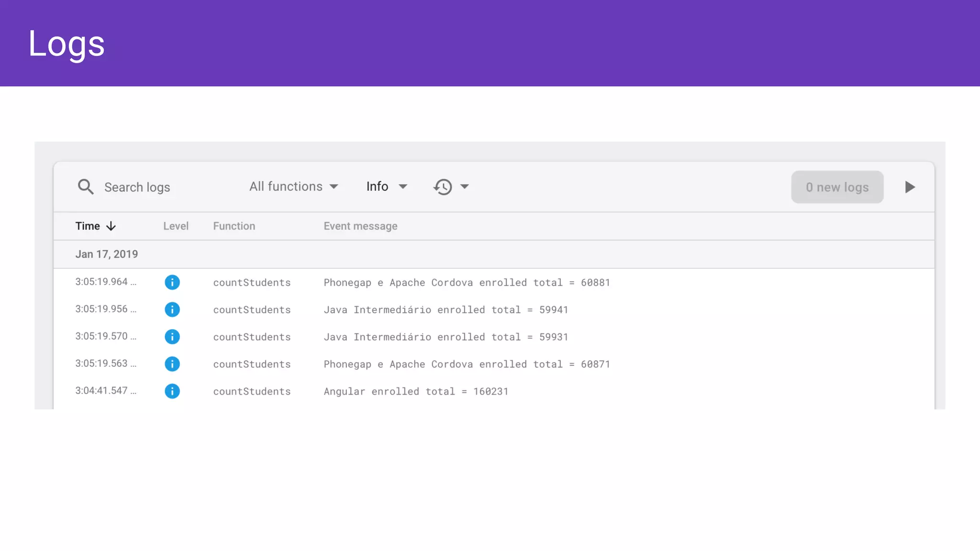980x551 pixels.
Task: Click Java Intermediário message total 59931
Action: tap(445, 337)
